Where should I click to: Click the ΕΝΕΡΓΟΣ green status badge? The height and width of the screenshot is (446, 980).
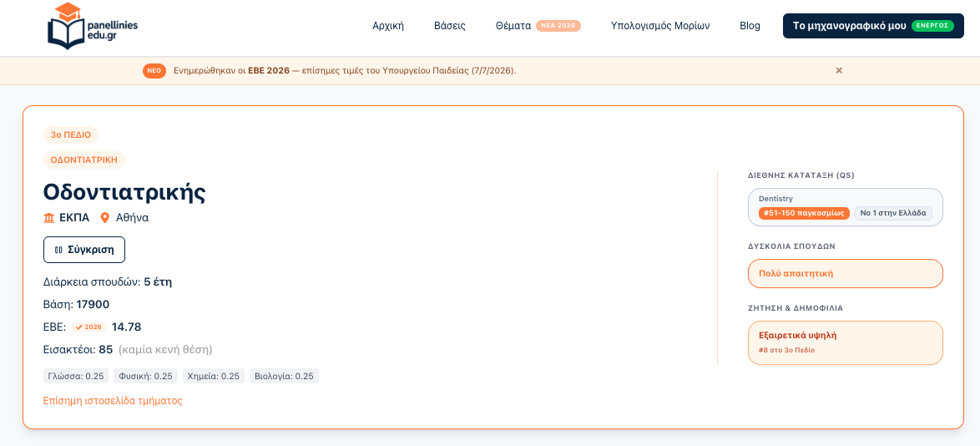coord(932,26)
